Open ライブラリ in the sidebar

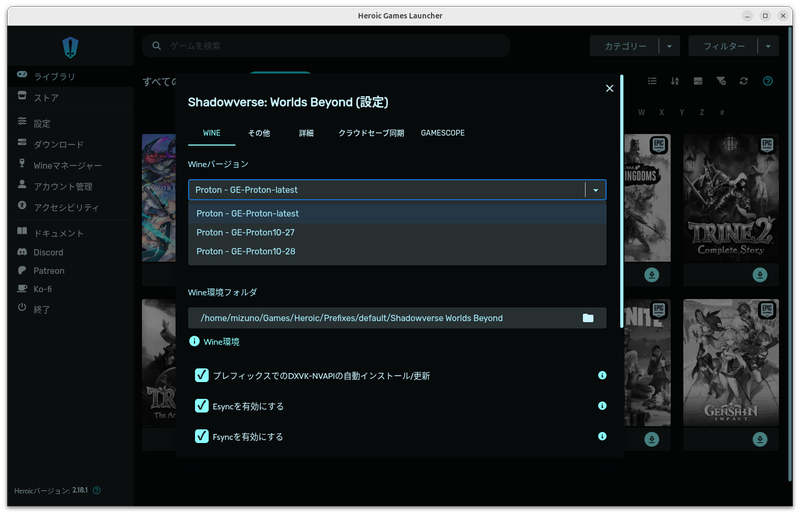click(x=70, y=76)
